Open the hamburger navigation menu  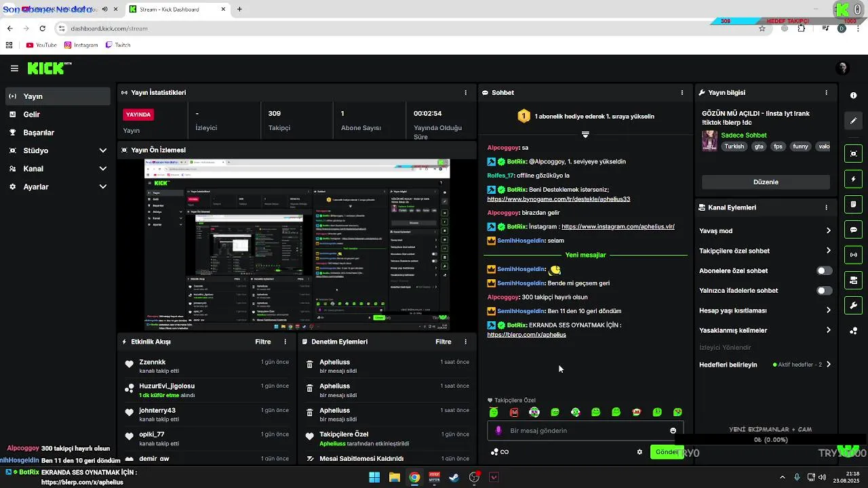(14, 68)
